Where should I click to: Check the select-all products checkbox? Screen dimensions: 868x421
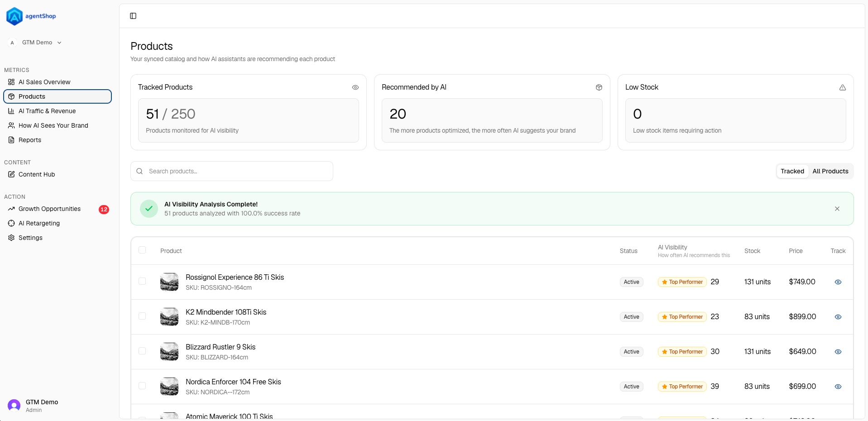(x=142, y=250)
